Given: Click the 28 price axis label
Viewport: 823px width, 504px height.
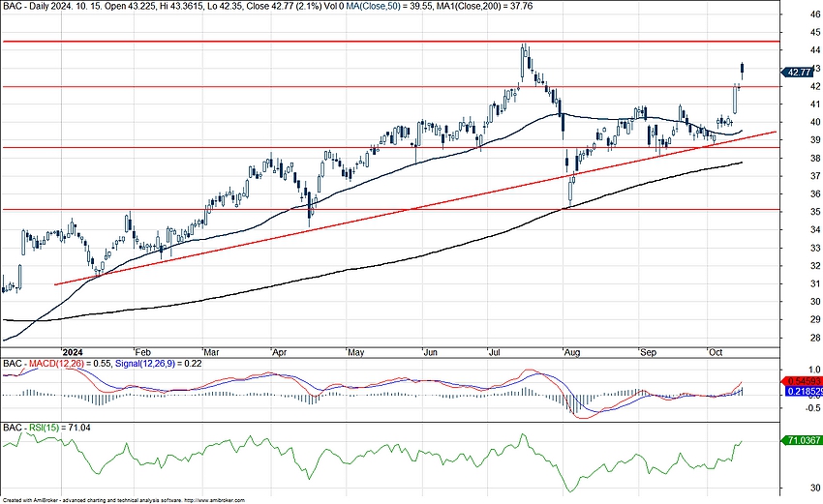Looking at the screenshot, I should 814,338.
